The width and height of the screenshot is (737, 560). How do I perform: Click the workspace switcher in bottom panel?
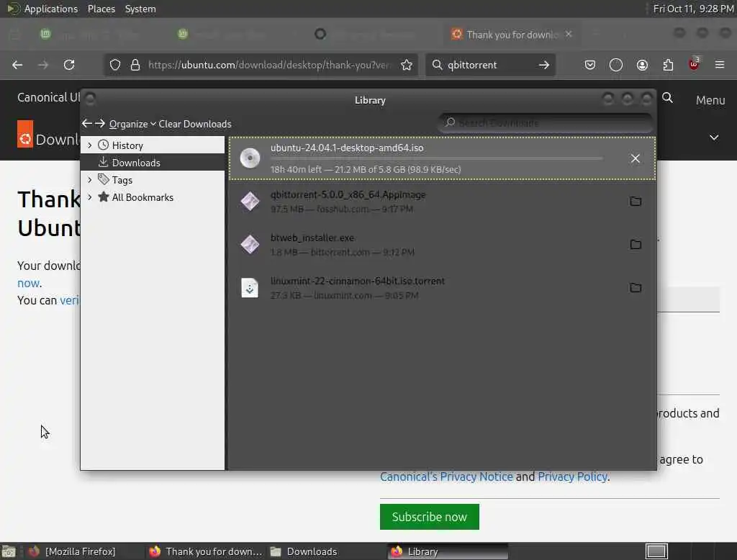656,551
